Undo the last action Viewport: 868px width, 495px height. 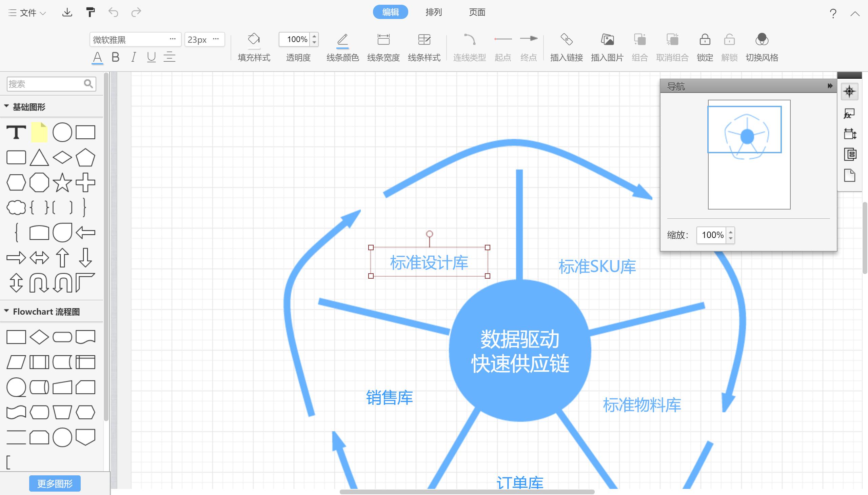[x=114, y=12]
